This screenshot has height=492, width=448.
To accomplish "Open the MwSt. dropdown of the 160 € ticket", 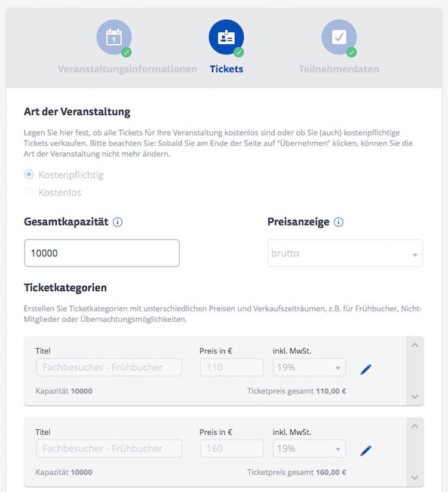I will tap(309, 448).
